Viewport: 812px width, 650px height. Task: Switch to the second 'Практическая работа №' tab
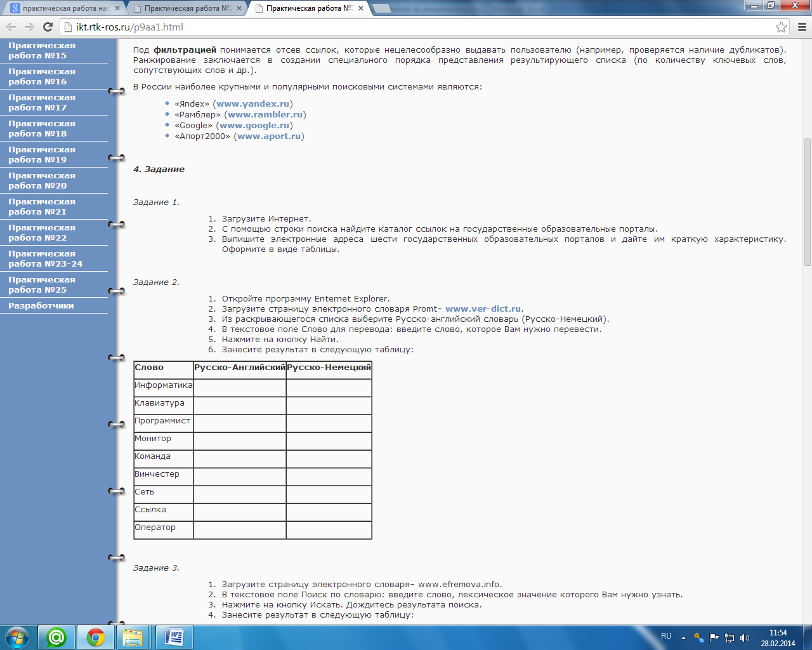pos(187,8)
